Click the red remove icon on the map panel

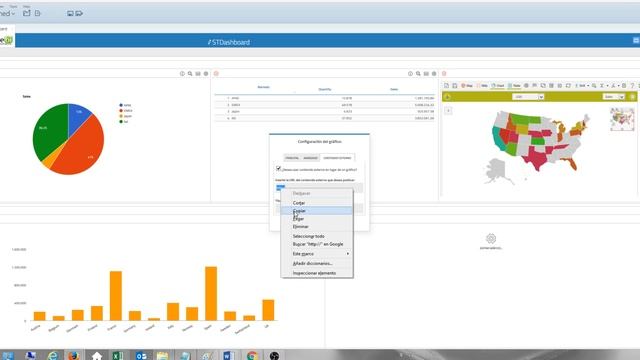tap(444, 74)
